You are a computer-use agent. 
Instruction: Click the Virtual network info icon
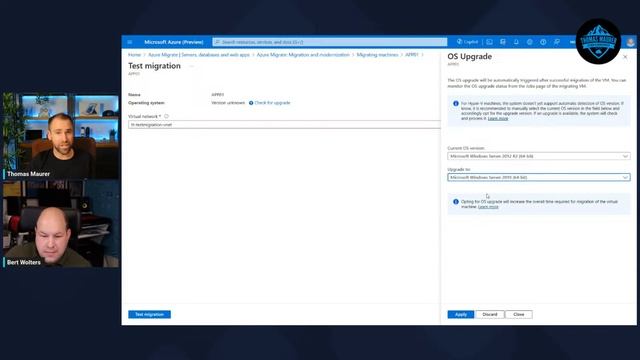(x=166, y=116)
